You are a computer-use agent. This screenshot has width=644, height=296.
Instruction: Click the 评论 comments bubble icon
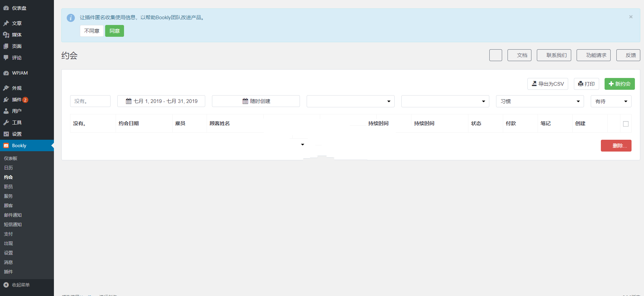[x=6, y=58]
